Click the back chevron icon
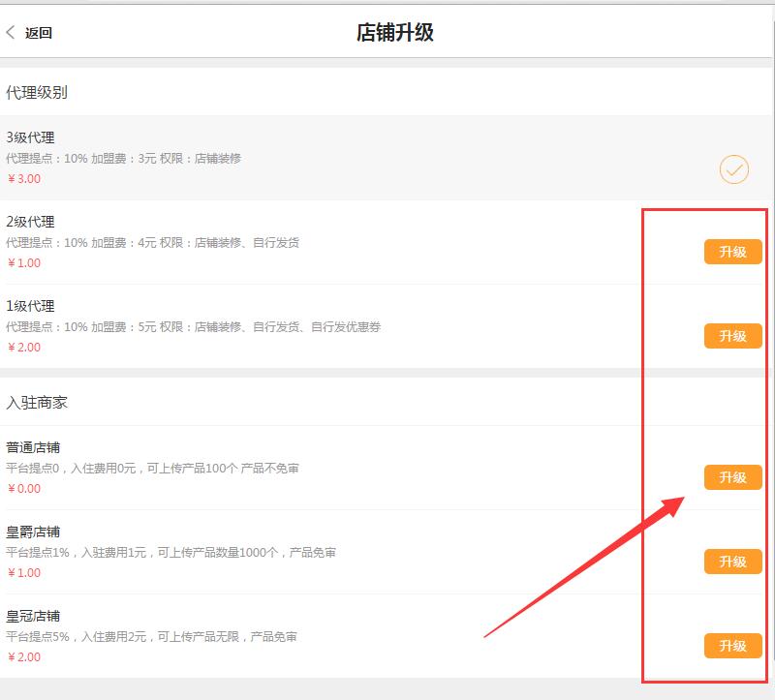Image resolution: width=775 pixels, height=700 pixels. tap(12, 32)
